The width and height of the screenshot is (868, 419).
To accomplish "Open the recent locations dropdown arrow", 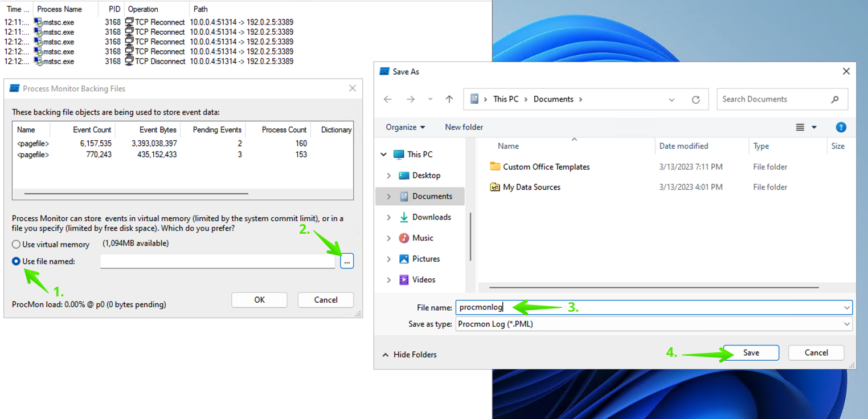I will coord(430,99).
